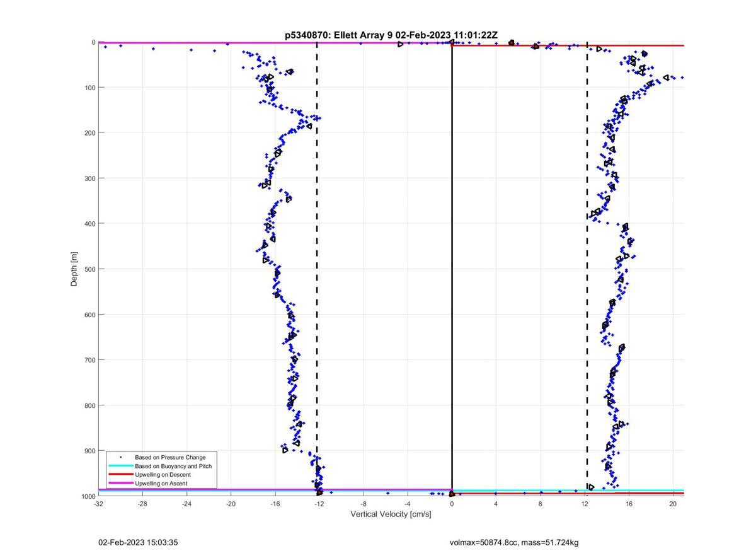This screenshot has width=756, height=558.
Task: Click the x-axis tick label -8
Action: pos(364,504)
